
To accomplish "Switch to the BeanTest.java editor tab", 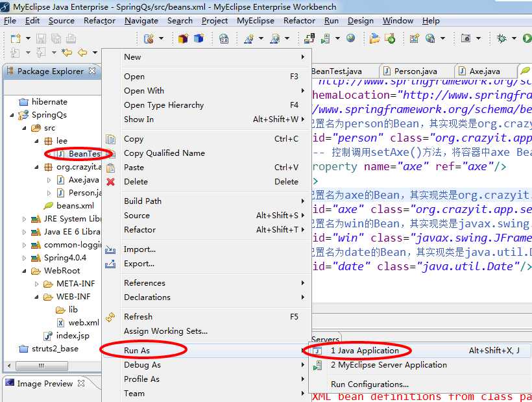I will click(336, 71).
